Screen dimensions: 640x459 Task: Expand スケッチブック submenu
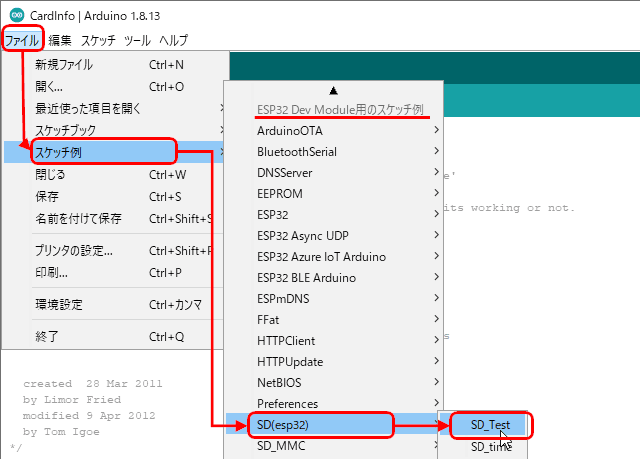[113, 131]
